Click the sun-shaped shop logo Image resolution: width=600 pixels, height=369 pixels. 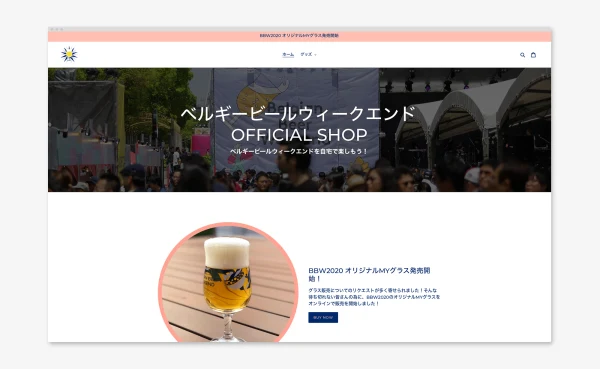pyautogui.click(x=69, y=54)
